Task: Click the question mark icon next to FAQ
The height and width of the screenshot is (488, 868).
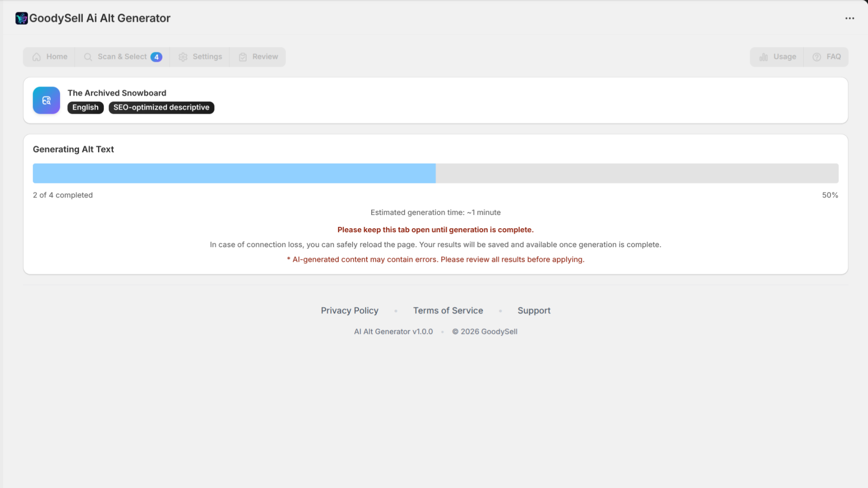Action: coord(817,57)
